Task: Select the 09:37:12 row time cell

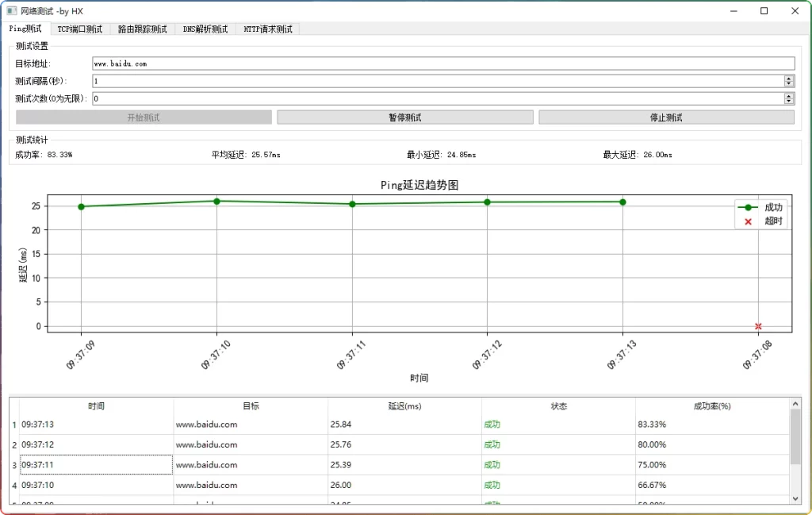Action: [96, 444]
